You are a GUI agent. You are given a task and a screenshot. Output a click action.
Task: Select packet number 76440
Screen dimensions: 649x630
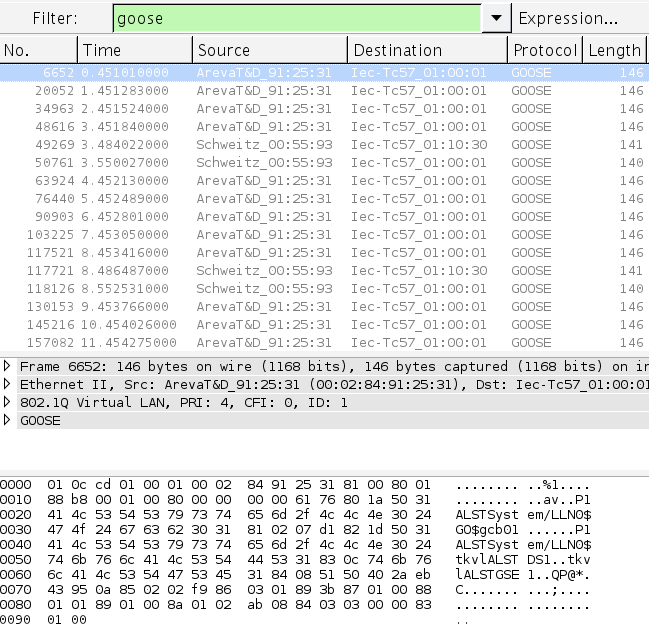[324, 199]
